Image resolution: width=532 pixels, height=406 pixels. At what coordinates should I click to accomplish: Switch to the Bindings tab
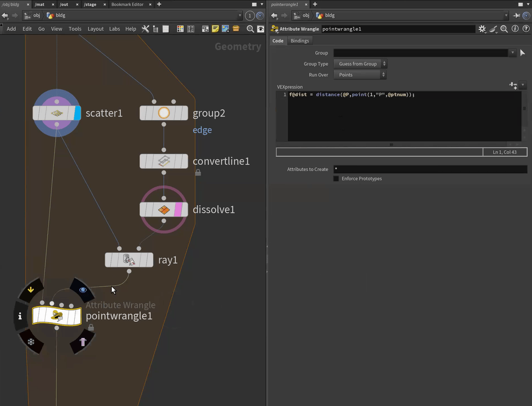299,41
